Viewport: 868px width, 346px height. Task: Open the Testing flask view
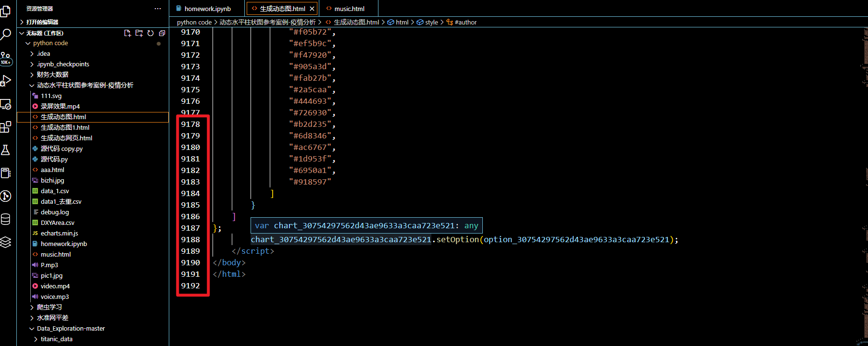click(x=6, y=150)
